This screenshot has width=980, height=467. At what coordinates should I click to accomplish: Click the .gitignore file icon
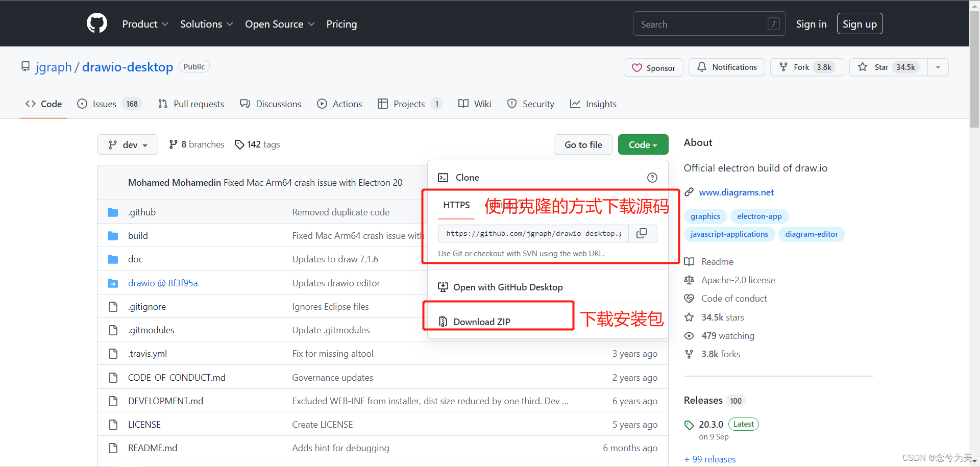tap(113, 307)
